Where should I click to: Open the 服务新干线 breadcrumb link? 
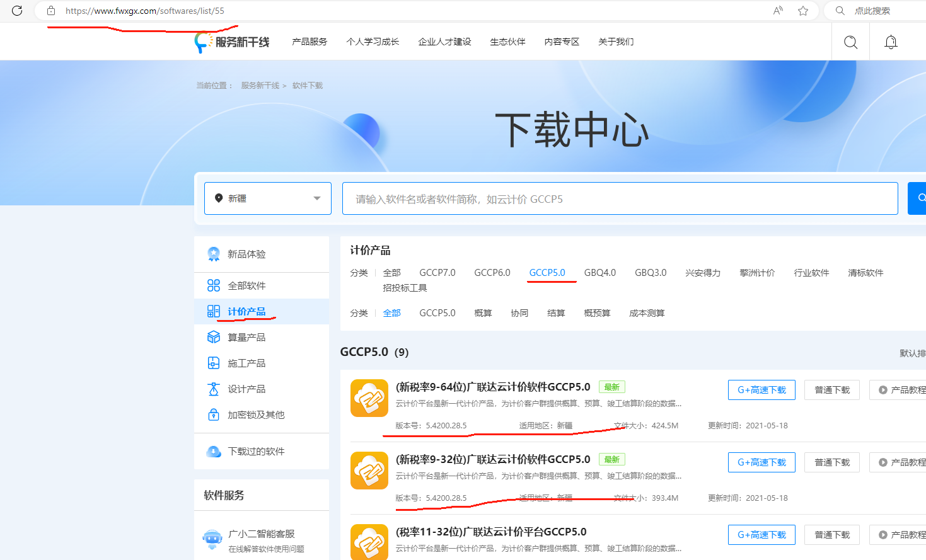tap(260, 86)
